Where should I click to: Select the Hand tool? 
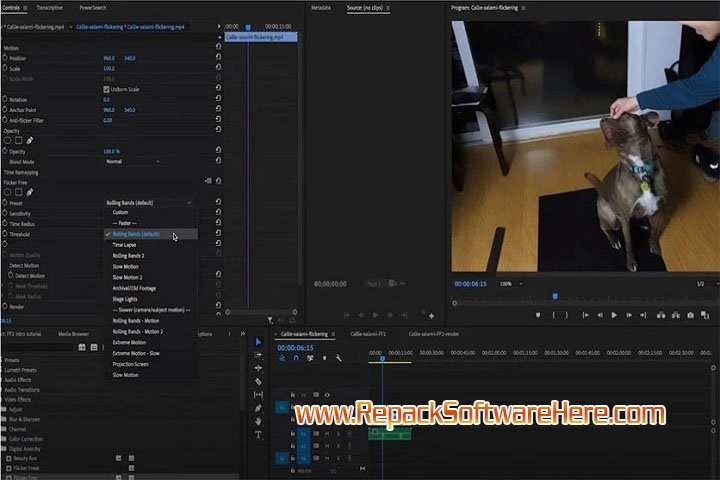click(258, 421)
